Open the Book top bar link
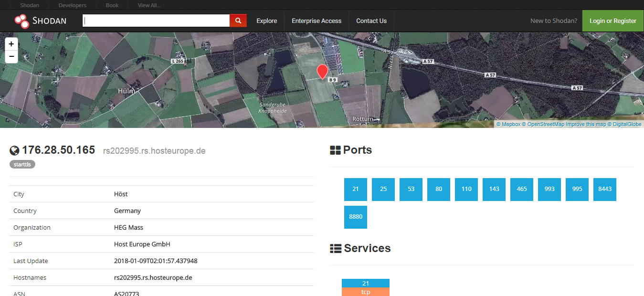The image size is (644, 296). [x=112, y=5]
